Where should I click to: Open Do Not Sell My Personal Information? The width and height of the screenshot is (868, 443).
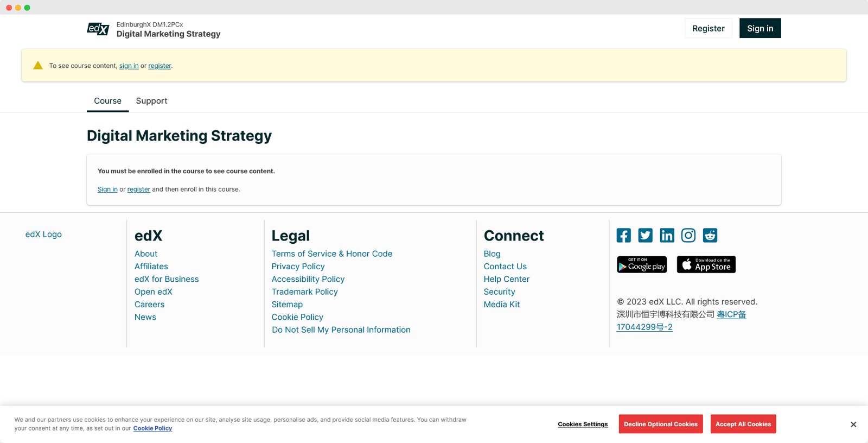[x=341, y=330]
